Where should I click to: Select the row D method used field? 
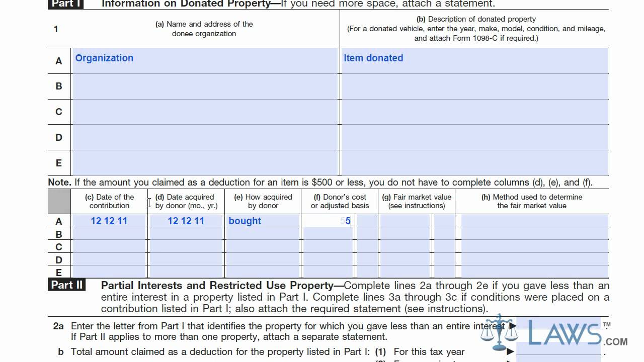[535, 260]
